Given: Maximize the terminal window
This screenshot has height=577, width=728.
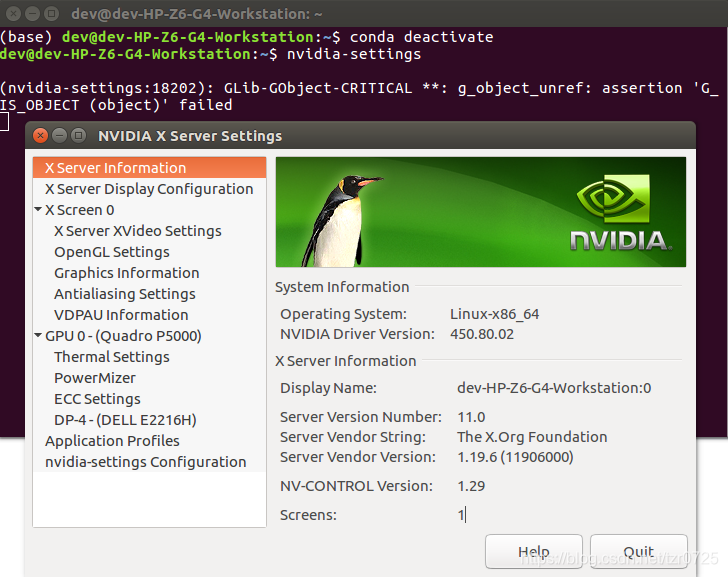Looking at the screenshot, I should (x=51, y=13).
